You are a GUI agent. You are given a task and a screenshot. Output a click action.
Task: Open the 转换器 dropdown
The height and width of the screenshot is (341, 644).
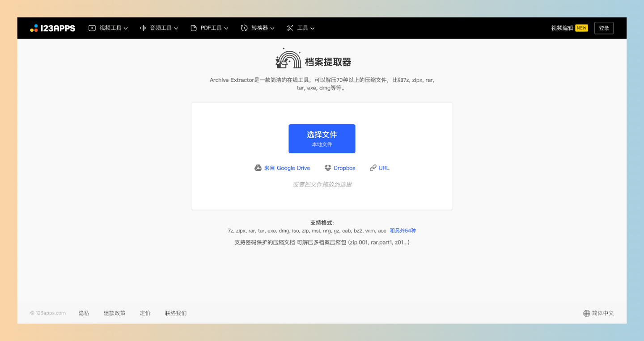pyautogui.click(x=258, y=28)
